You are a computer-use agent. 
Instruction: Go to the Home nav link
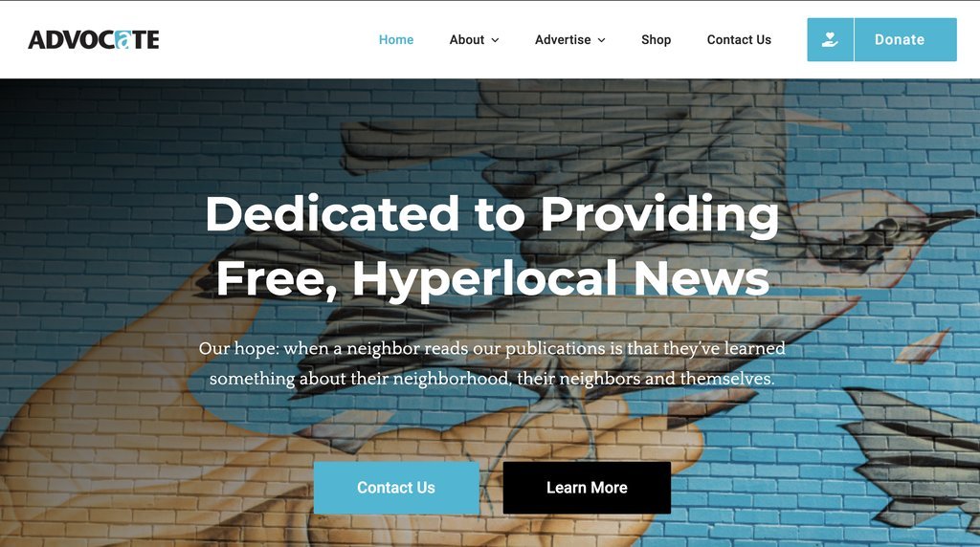pyautogui.click(x=396, y=39)
